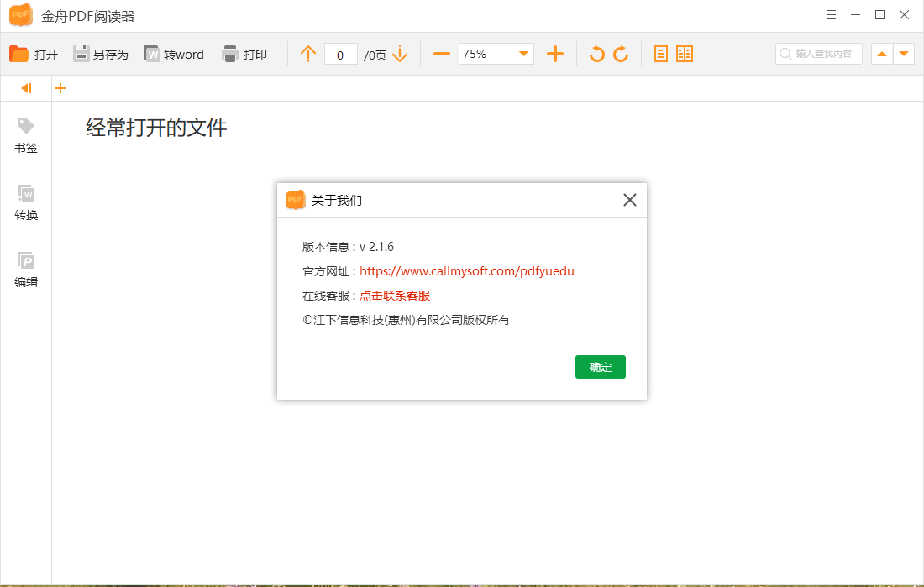The image size is (924, 587).
Task: Find the next search result with the down triangle
Action: tap(904, 54)
